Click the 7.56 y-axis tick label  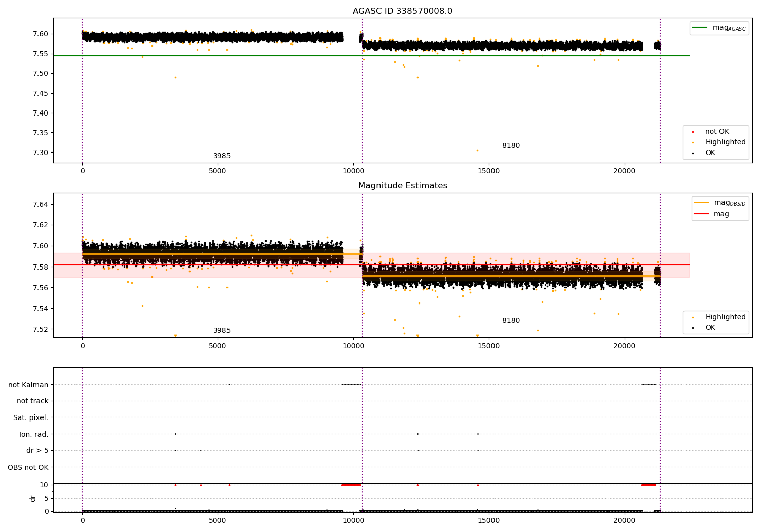click(42, 288)
